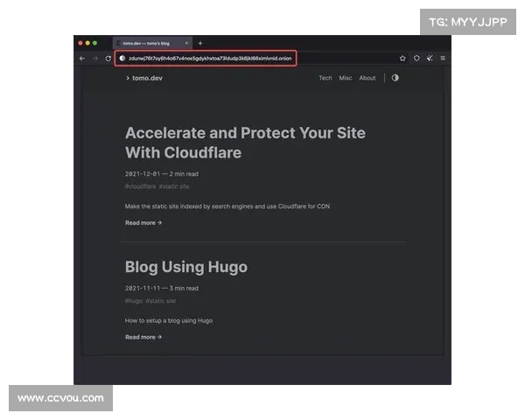Click the New Identity broom icon

(430, 59)
